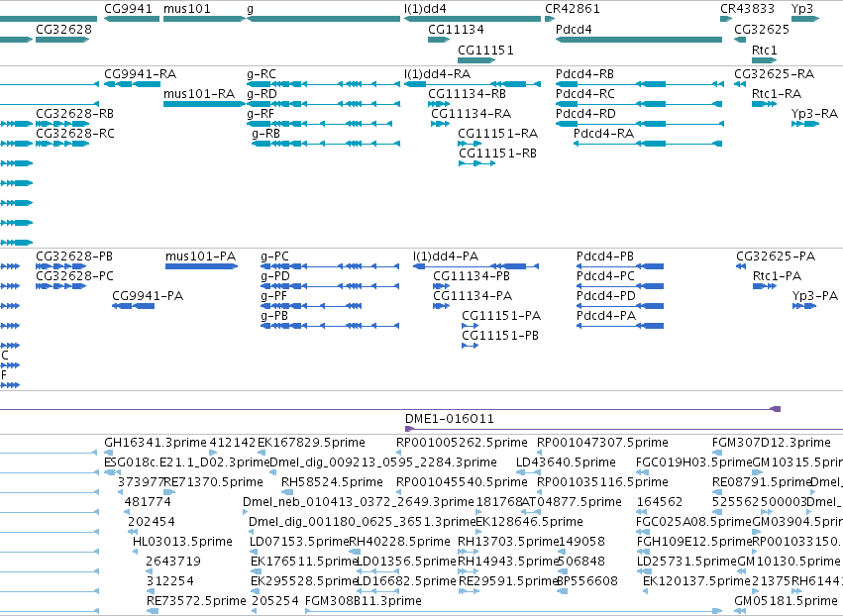Select the CG11134-RA transcript label
The height and width of the screenshot is (616, 843).
point(472,114)
